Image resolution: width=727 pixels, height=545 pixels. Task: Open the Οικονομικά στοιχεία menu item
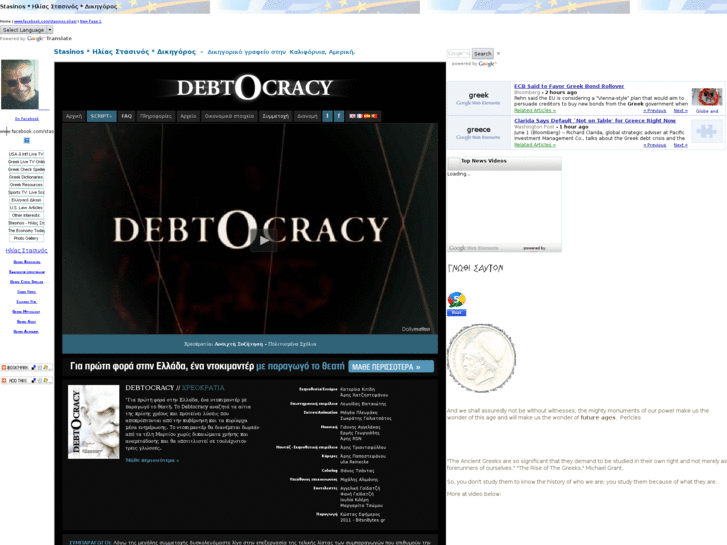(229, 116)
